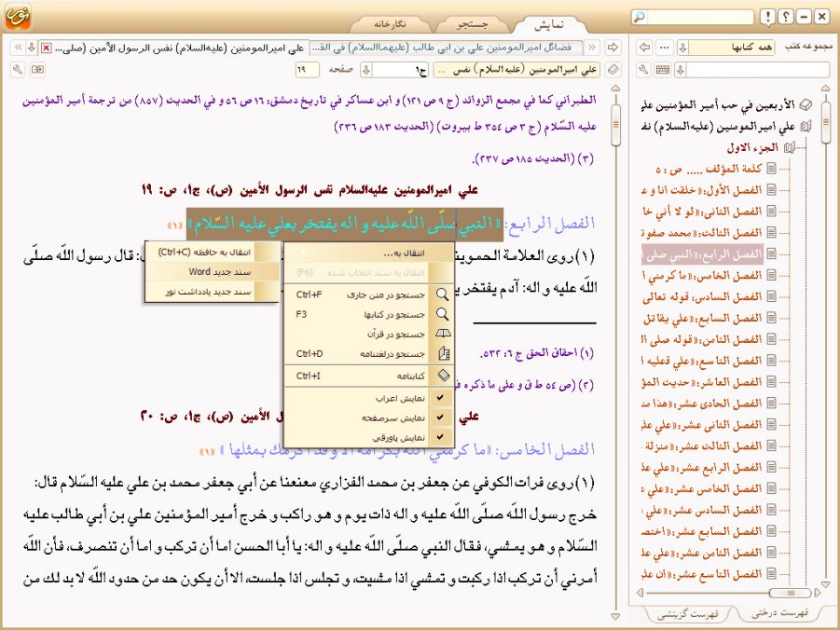This screenshot has height=630, width=840.
Task: Click the library panel search input field
Action: point(759,70)
